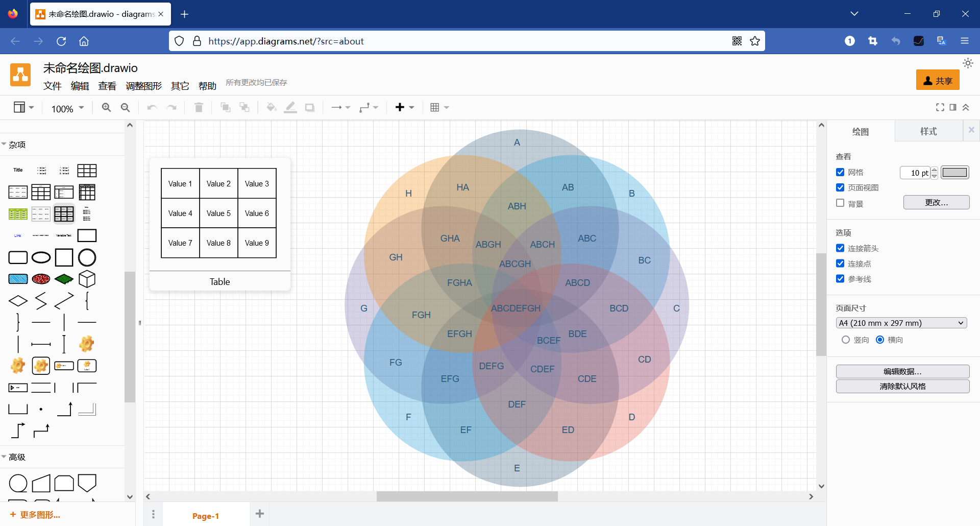Collapse the toolbar with the double chevron

(x=966, y=107)
